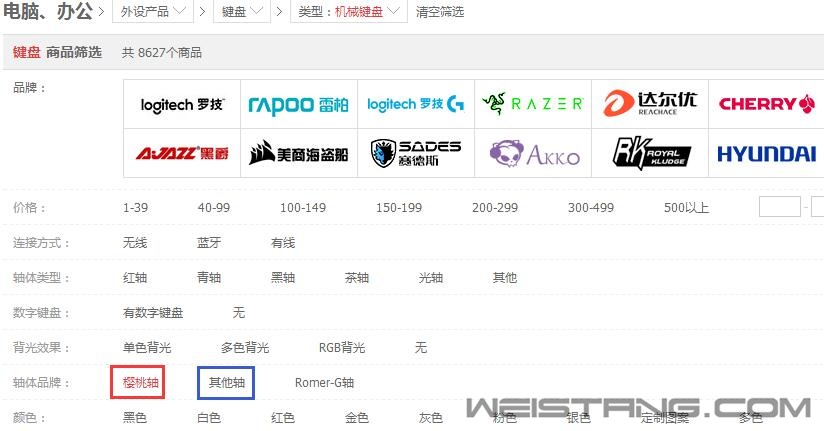Filter by 茶轴 switch type

click(x=357, y=278)
